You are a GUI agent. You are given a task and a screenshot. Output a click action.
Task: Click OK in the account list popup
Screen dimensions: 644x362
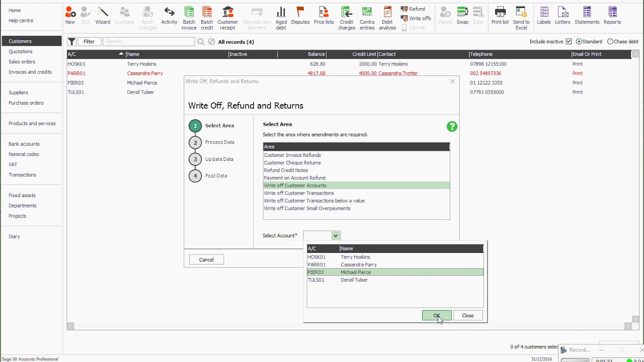pos(437,315)
